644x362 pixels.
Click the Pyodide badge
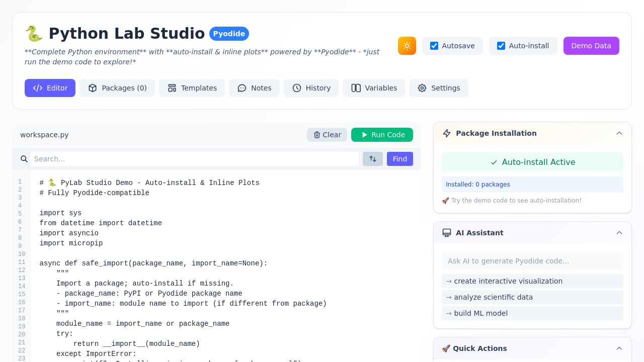click(x=229, y=34)
